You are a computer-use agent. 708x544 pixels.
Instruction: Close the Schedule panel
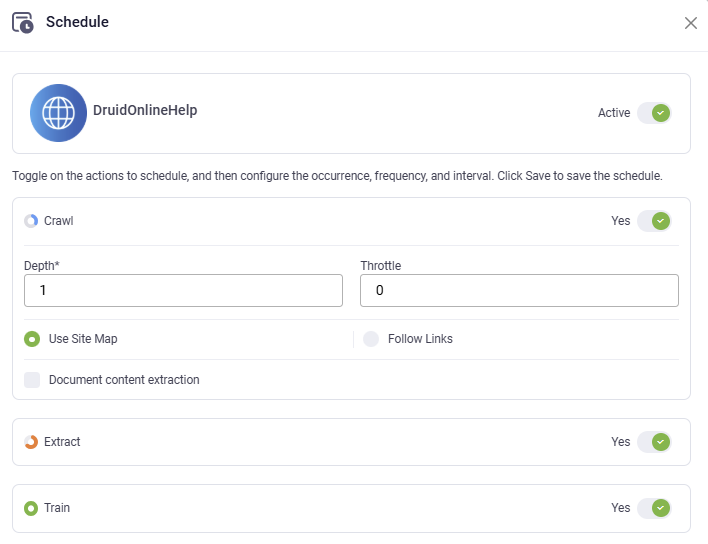[691, 23]
